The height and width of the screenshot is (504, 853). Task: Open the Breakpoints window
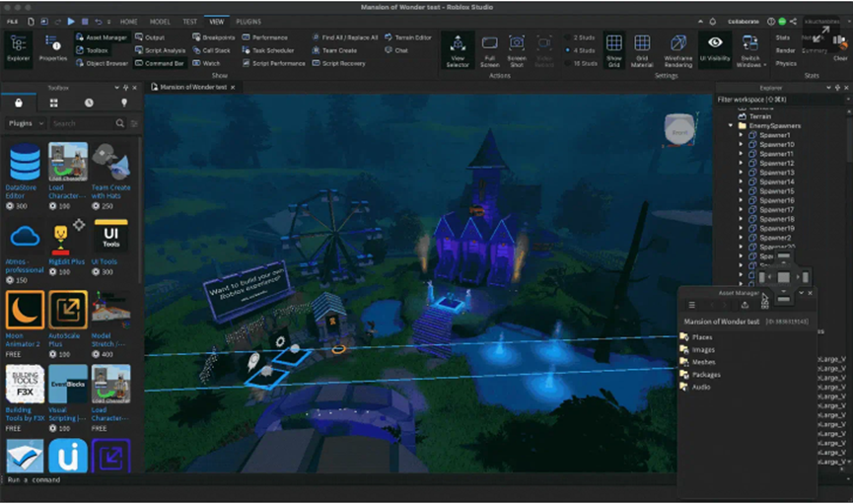coord(214,37)
